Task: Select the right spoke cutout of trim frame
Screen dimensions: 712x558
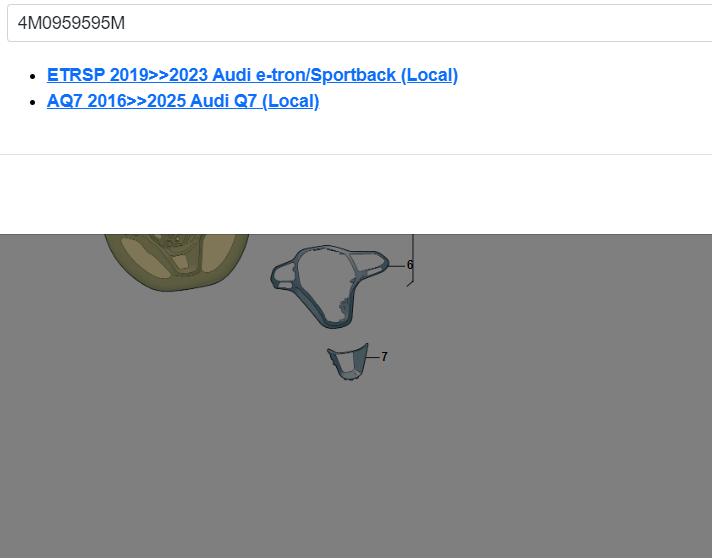Action: tap(366, 261)
